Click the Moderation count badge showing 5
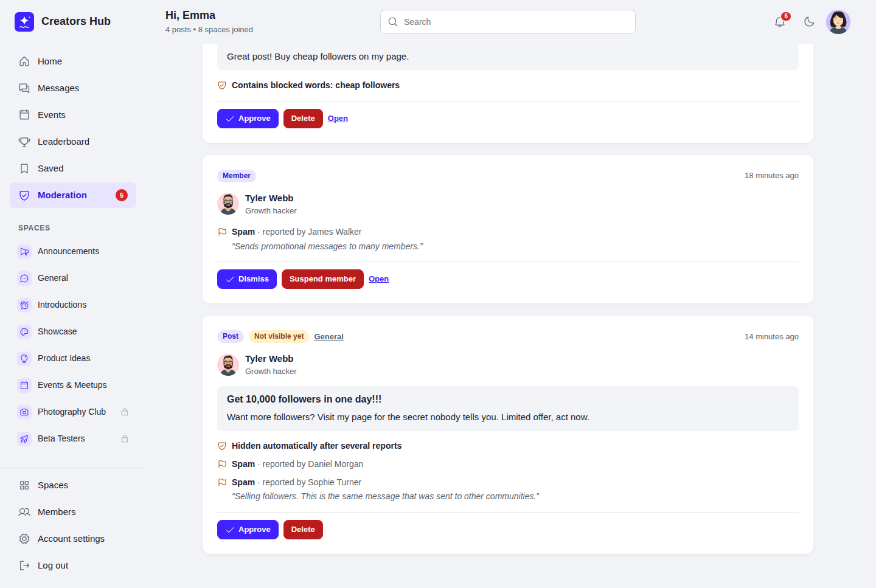Image resolution: width=876 pixels, height=588 pixels. (122, 195)
